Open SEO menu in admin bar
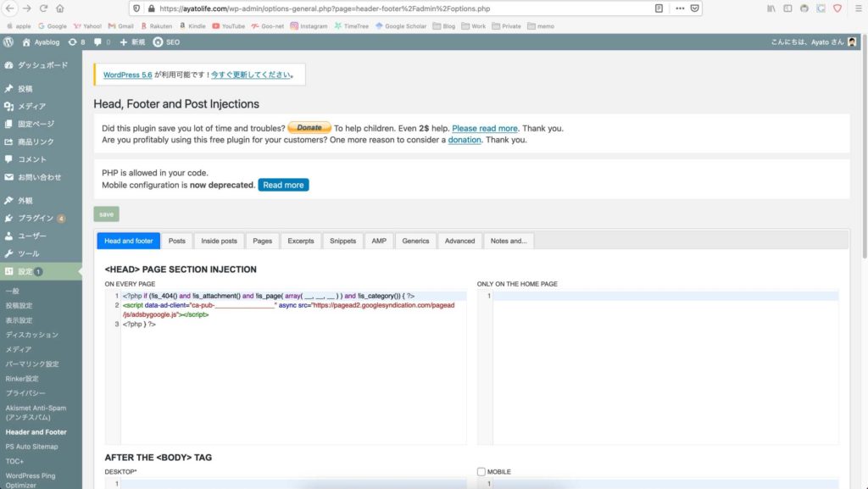868x489 pixels. (166, 42)
